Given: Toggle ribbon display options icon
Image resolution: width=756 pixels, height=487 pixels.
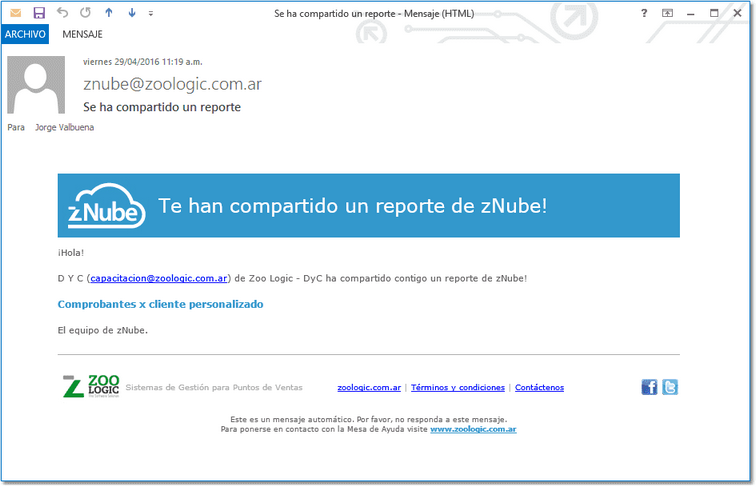Looking at the screenshot, I should pyautogui.click(x=667, y=14).
